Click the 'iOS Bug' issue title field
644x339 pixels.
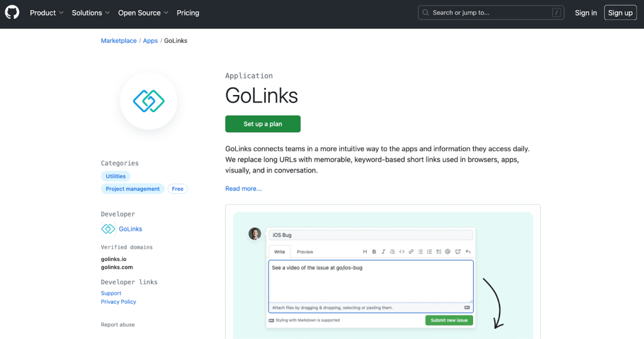[x=371, y=235]
